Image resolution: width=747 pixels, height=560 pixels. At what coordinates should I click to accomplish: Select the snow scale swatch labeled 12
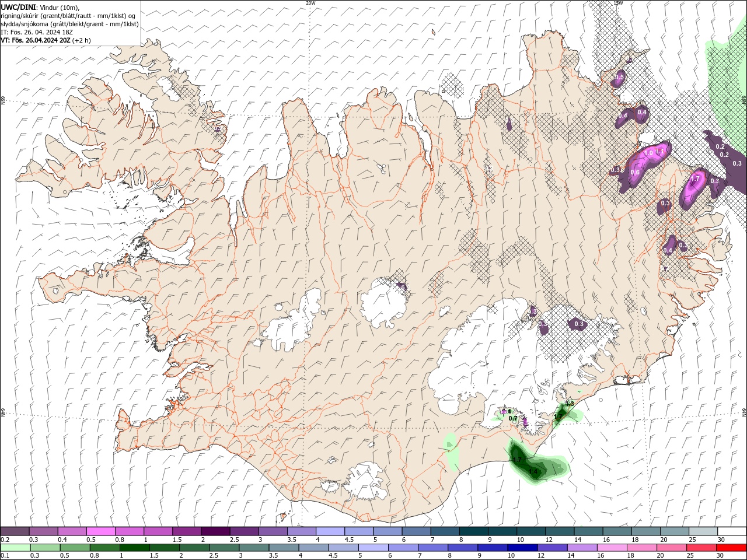pyautogui.click(x=560, y=531)
